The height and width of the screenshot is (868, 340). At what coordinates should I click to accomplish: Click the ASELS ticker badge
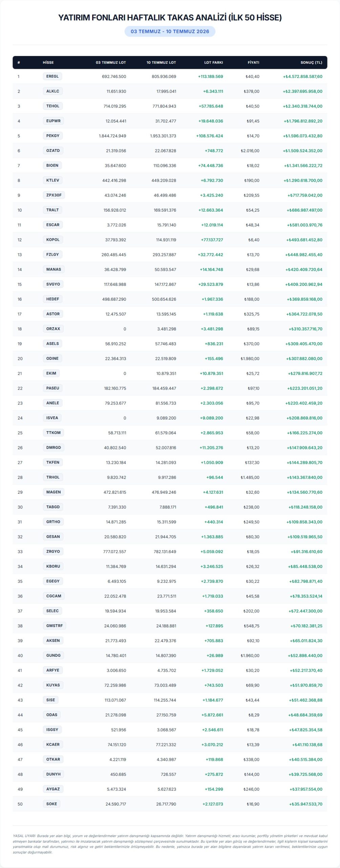[52, 343]
